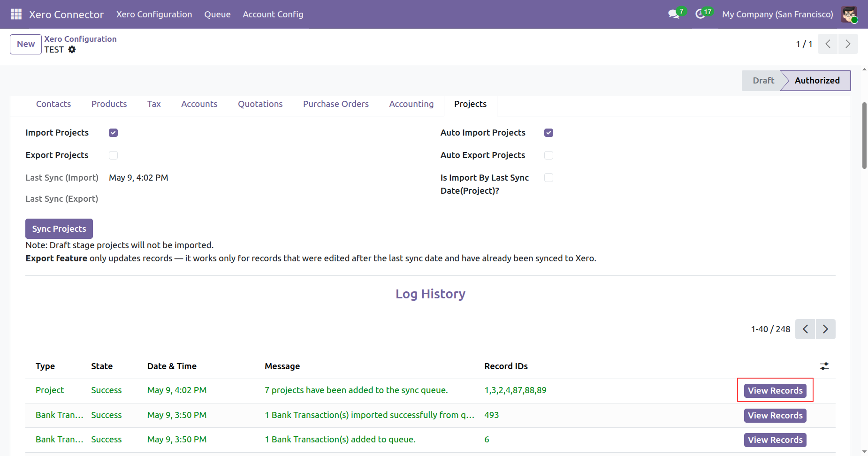This screenshot has width=868, height=456.
Task: Open the gear actions menu next to TEST
Action: (72, 49)
